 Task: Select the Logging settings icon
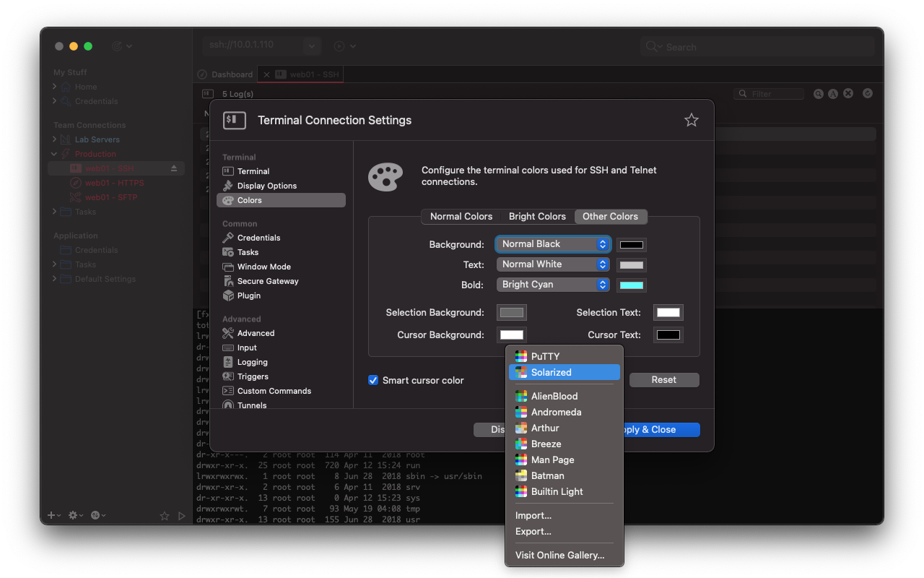click(228, 361)
